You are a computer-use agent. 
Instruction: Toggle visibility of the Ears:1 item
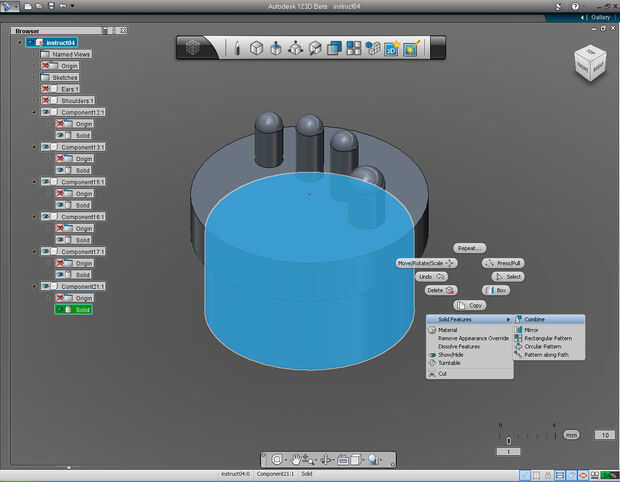[x=47, y=89]
